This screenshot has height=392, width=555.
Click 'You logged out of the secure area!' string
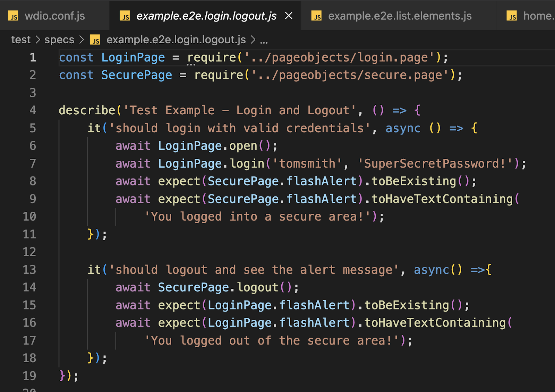272,340
